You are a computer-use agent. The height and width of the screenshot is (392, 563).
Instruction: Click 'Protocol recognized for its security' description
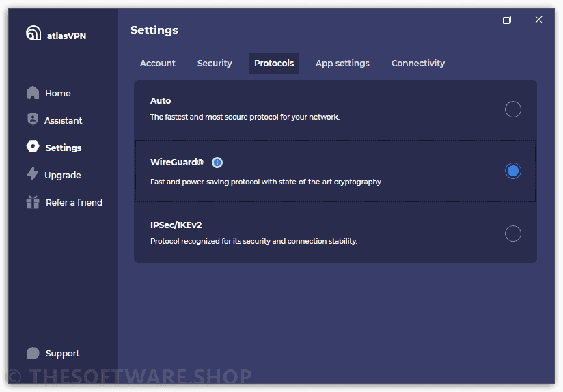pos(254,241)
